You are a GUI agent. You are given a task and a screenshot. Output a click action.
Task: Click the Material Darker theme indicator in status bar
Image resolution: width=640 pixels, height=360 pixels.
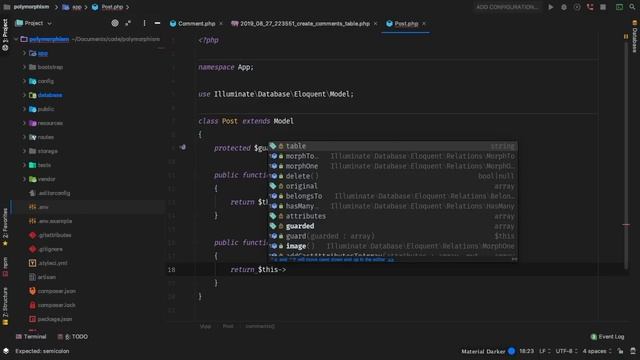click(x=488, y=351)
